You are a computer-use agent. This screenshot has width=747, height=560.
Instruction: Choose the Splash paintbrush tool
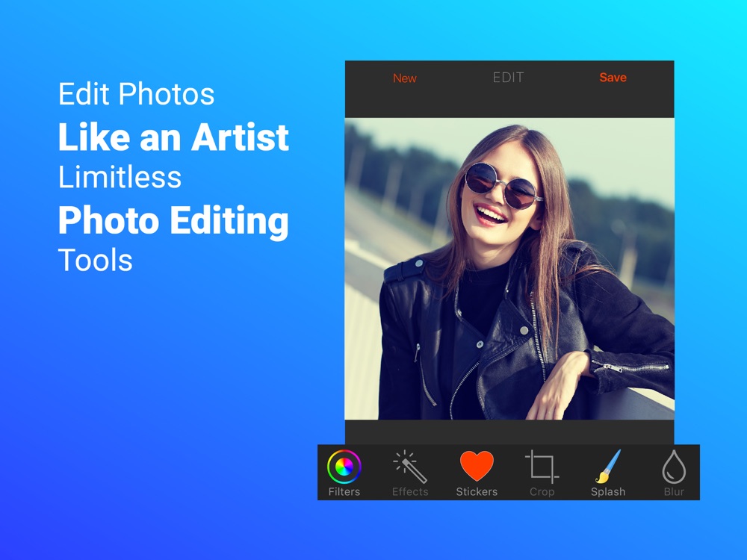608,473
